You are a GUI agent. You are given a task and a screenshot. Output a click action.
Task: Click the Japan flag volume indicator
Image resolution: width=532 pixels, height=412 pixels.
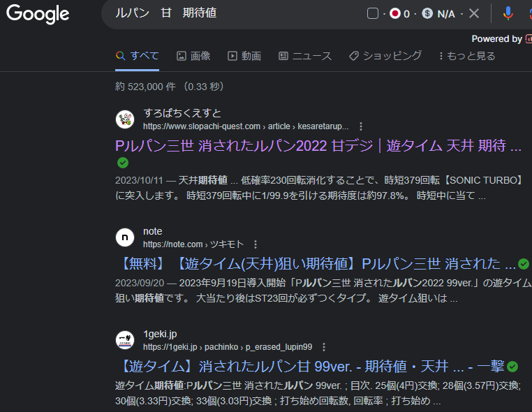pyautogui.click(x=395, y=14)
